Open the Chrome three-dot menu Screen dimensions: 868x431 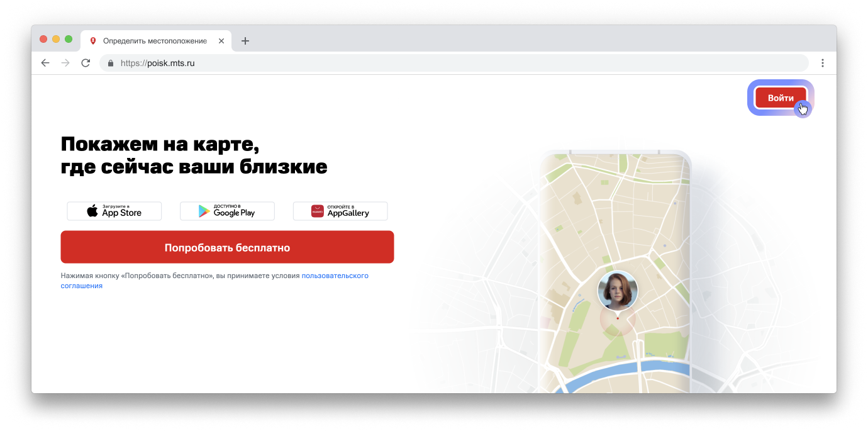(x=822, y=63)
